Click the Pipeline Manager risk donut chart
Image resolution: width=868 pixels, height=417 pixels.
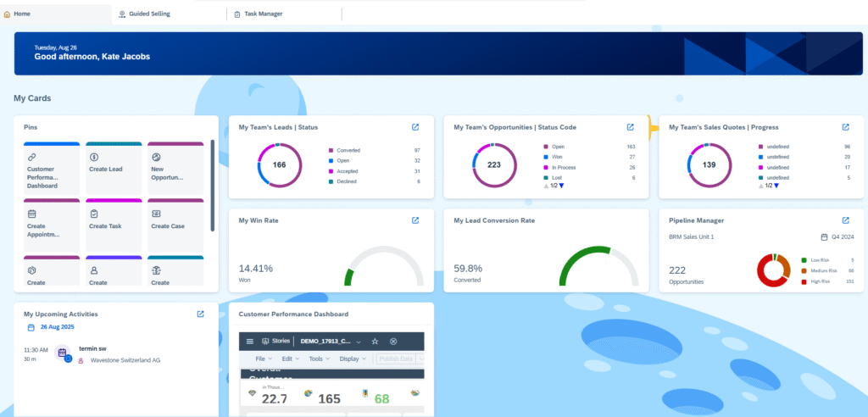[x=773, y=270]
